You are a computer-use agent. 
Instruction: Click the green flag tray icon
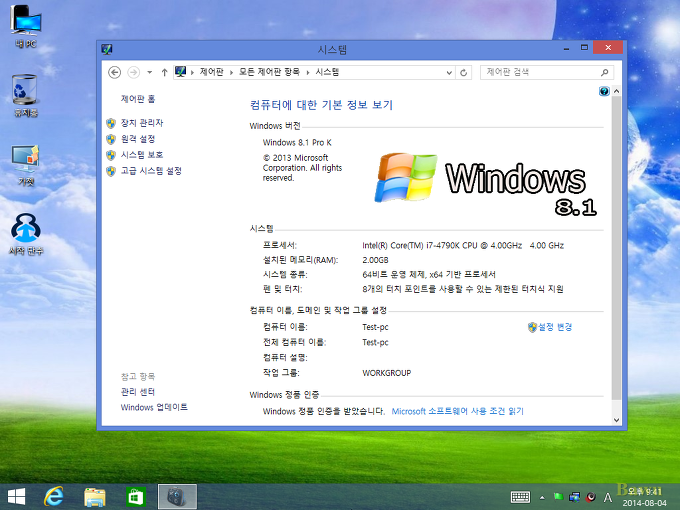pyautogui.click(x=559, y=497)
